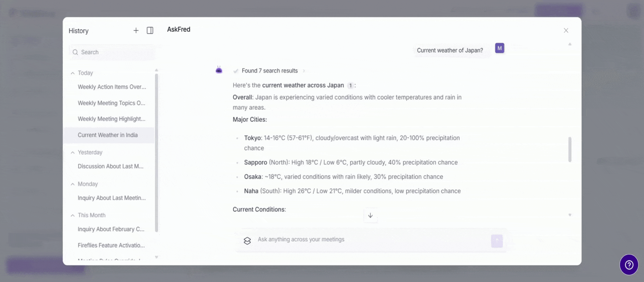The width and height of the screenshot is (644, 282).
Task: Start a new chat with plus icon
Action: pos(136,30)
